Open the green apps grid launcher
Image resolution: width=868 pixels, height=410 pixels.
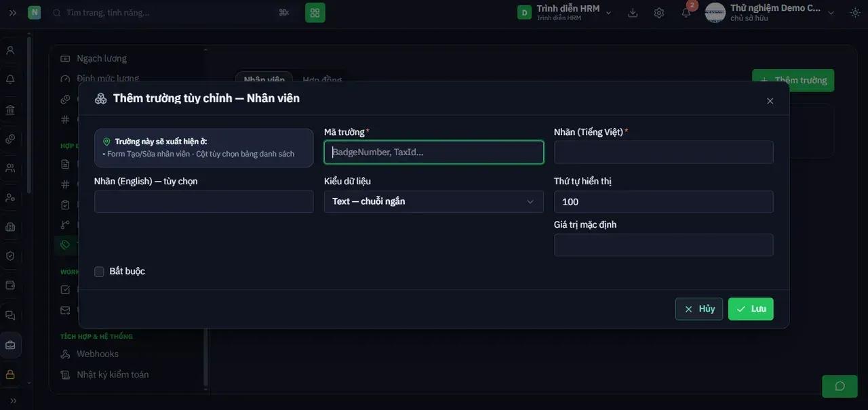[x=315, y=13]
